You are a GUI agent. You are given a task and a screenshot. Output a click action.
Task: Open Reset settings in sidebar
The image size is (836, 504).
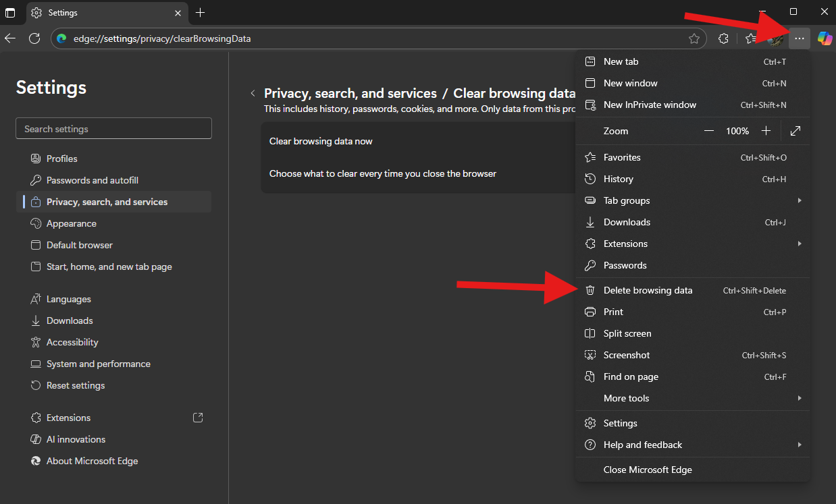point(113,385)
